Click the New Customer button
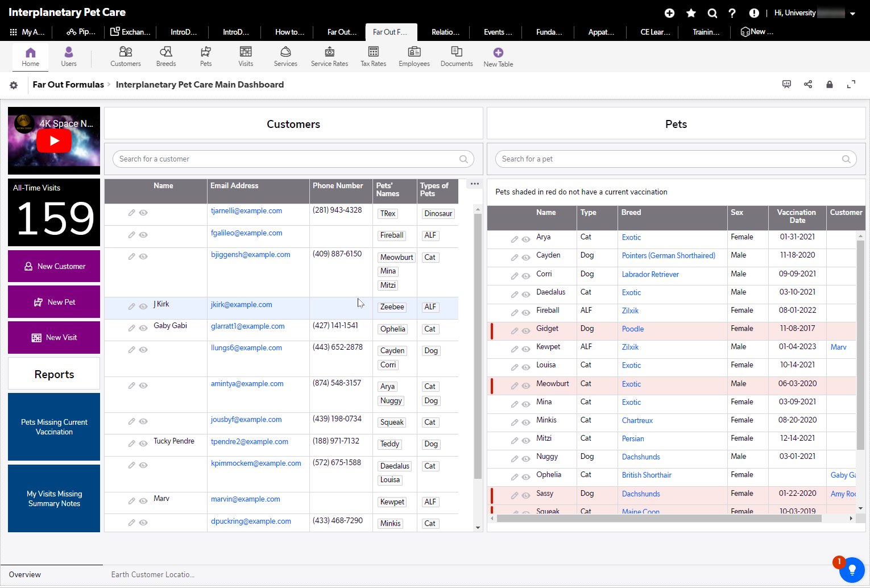870x588 pixels. pyautogui.click(x=54, y=266)
